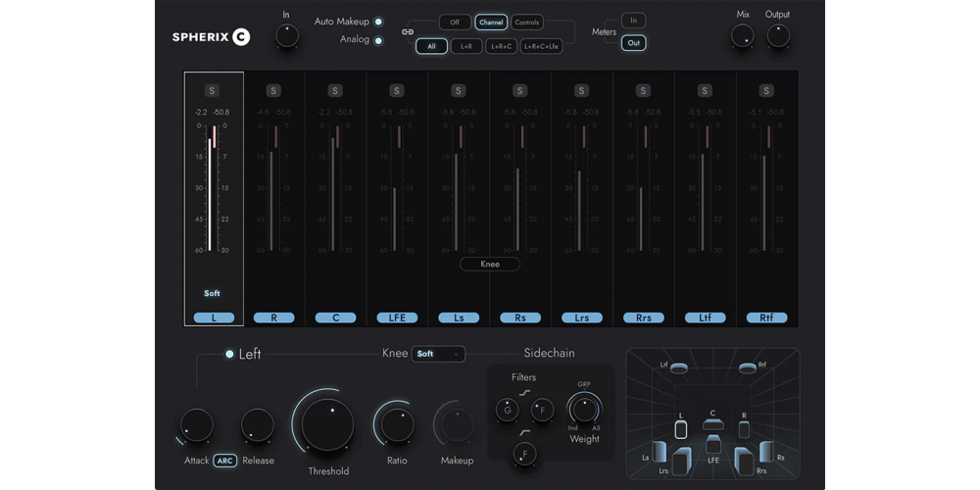The image size is (980, 490).
Task: Click the Knee button below meters
Action: point(490,264)
